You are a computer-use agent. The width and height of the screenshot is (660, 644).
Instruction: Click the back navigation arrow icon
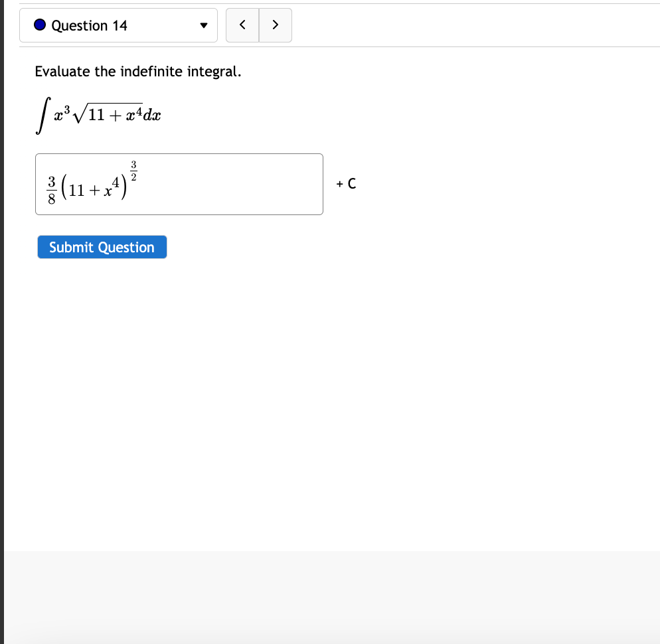242,25
